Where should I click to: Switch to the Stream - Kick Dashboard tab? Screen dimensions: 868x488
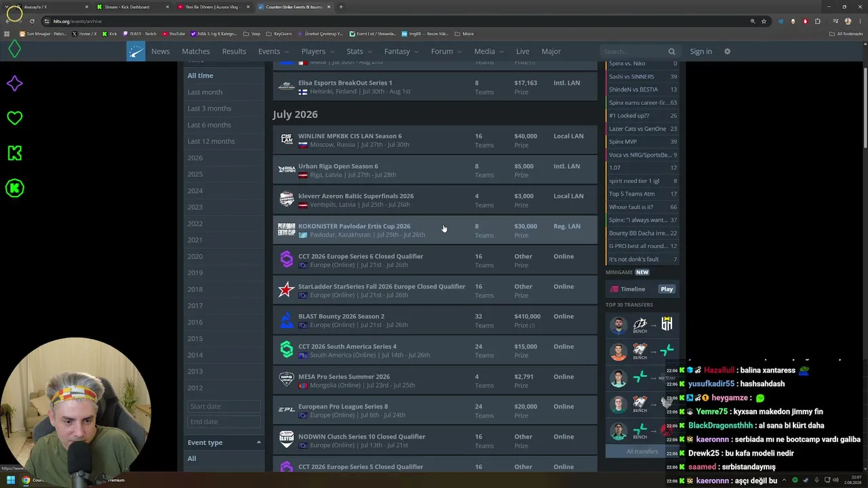(x=132, y=7)
